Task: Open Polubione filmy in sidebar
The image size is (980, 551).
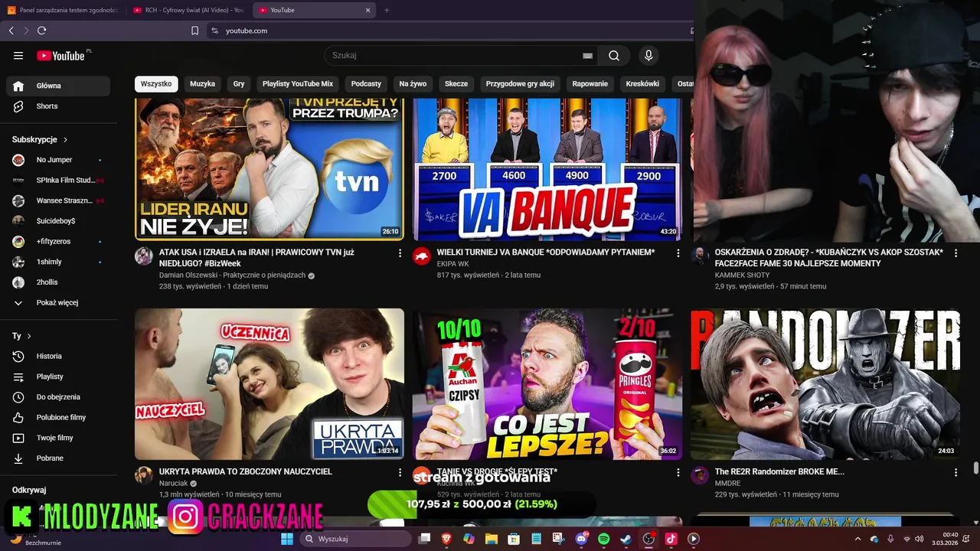Action: pos(58,417)
